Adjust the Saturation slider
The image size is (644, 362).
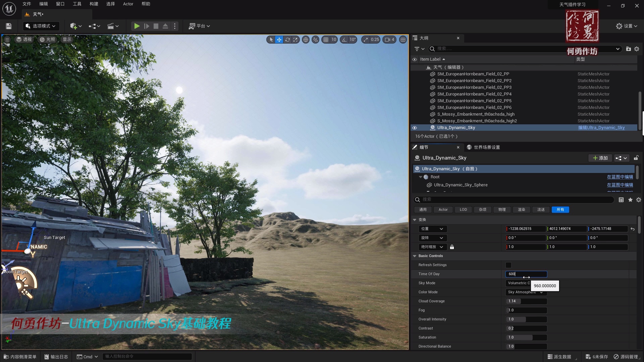(x=527, y=338)
